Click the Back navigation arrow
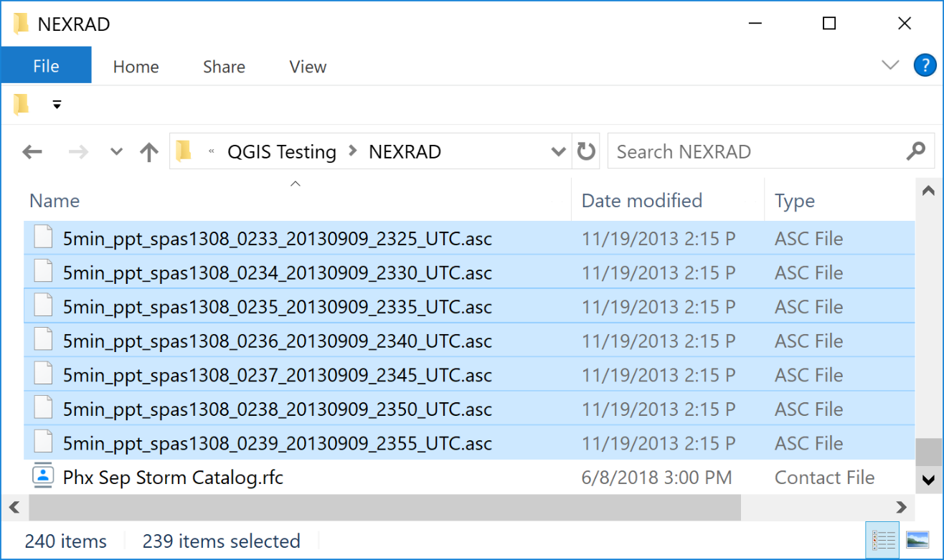The image size is (944, 560). pyautogui.click(x=32, y=152)
